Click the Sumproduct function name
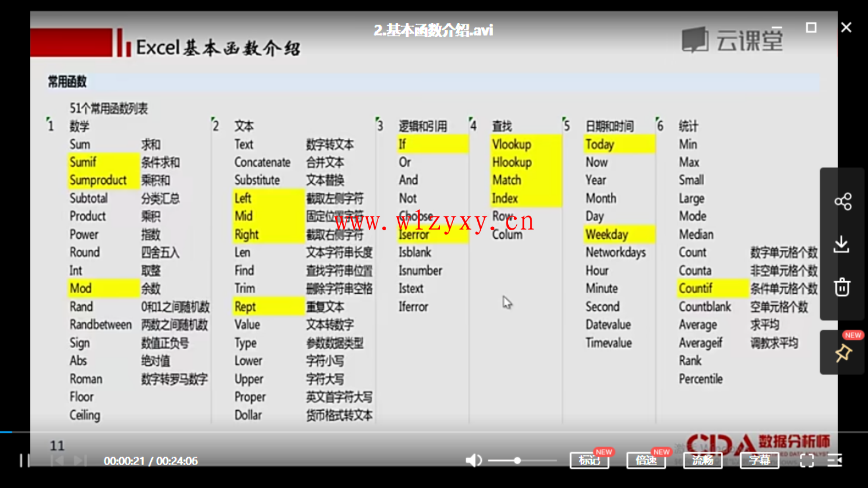 coord(98,180)
